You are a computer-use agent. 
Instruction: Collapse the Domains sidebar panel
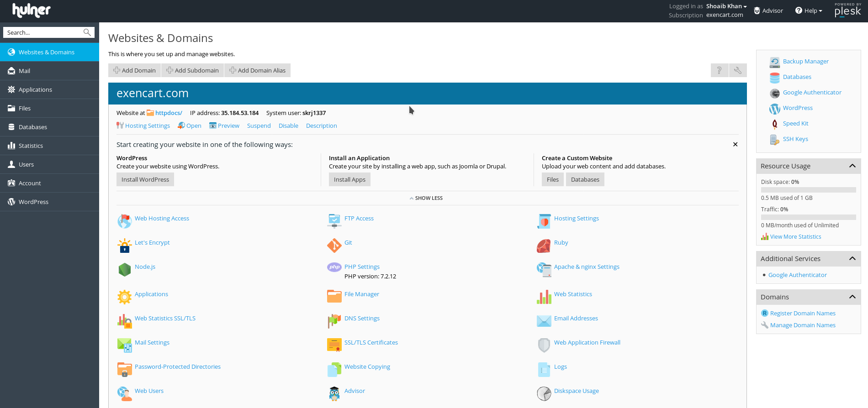852,297
